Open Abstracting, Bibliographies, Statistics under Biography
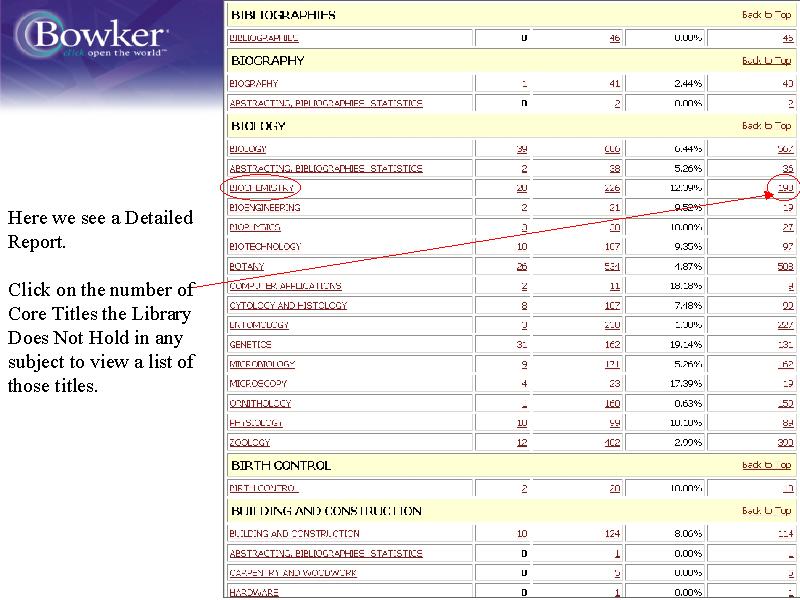This screenshot has height=600, width=800. (326, 103)
